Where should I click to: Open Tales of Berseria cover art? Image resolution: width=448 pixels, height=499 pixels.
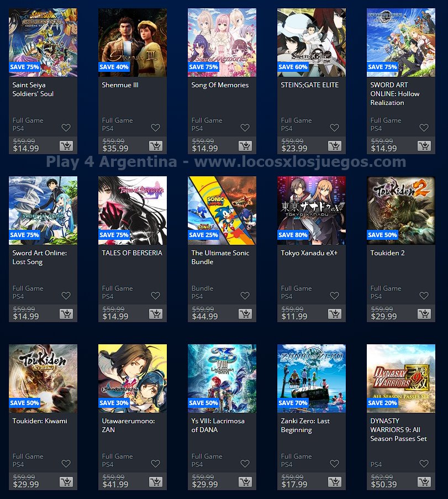[x=133, y=211]
